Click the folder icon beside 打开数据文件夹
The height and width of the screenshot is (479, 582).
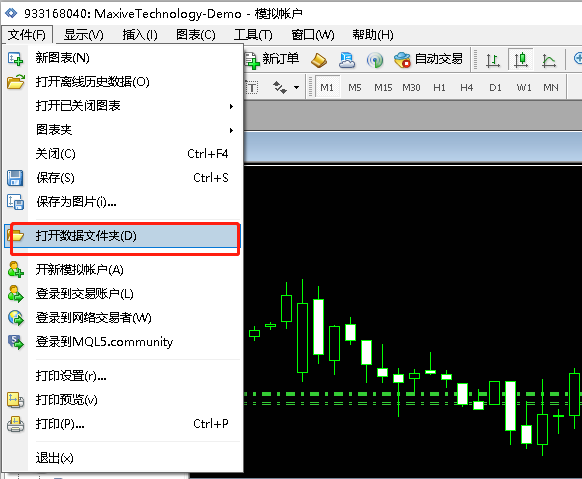[x=16, y=236]
